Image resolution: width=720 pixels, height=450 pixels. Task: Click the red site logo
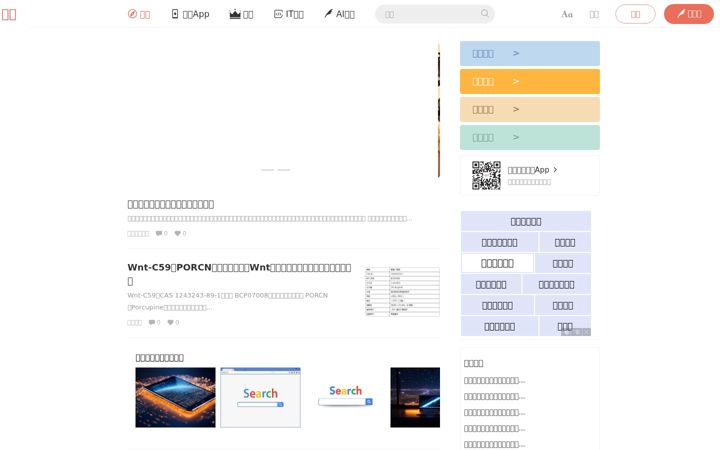coord(9,14)
